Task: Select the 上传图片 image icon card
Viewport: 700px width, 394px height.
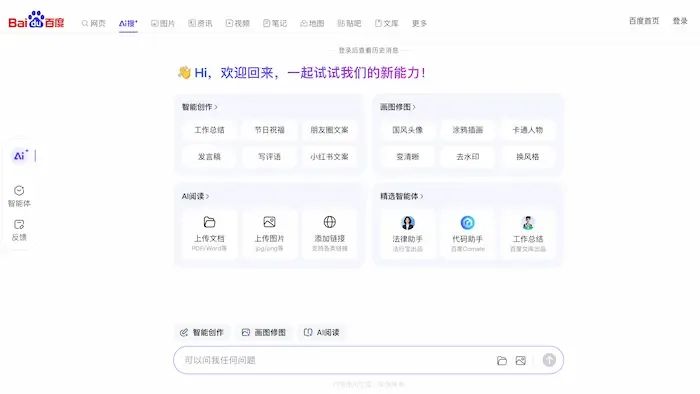Action: [x=269, y=234]
